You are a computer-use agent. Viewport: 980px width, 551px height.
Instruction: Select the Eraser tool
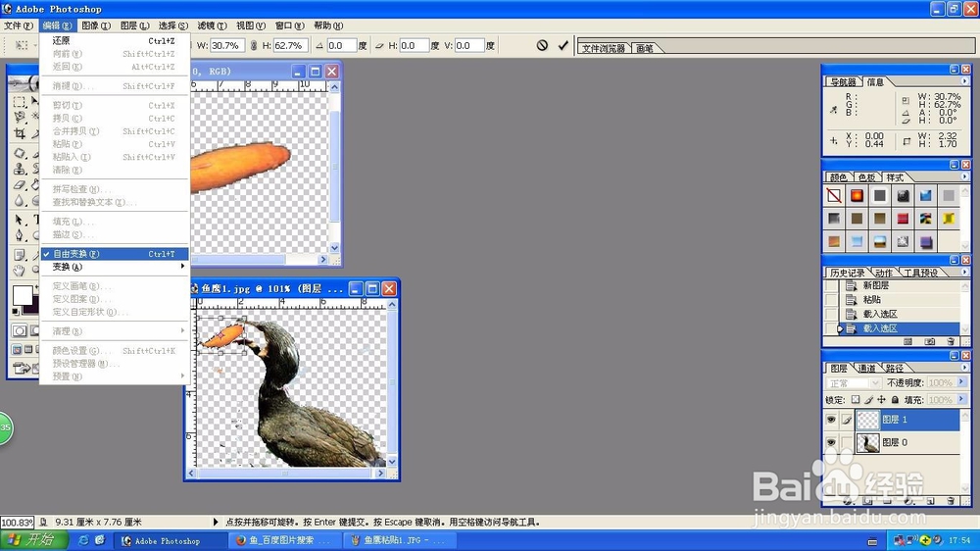[x=20, y=184]
